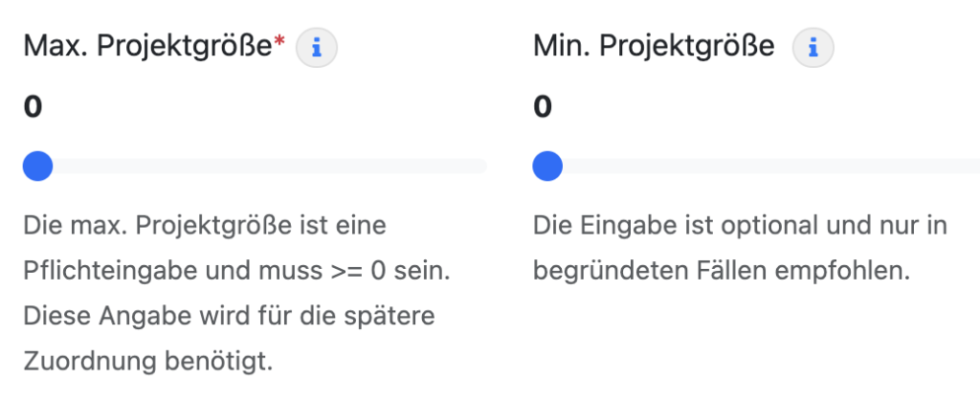The width and height of the screenshot is (980, 402).
Task: Click the text "Zuordnung benötigt."
Action: click(147, 361)
